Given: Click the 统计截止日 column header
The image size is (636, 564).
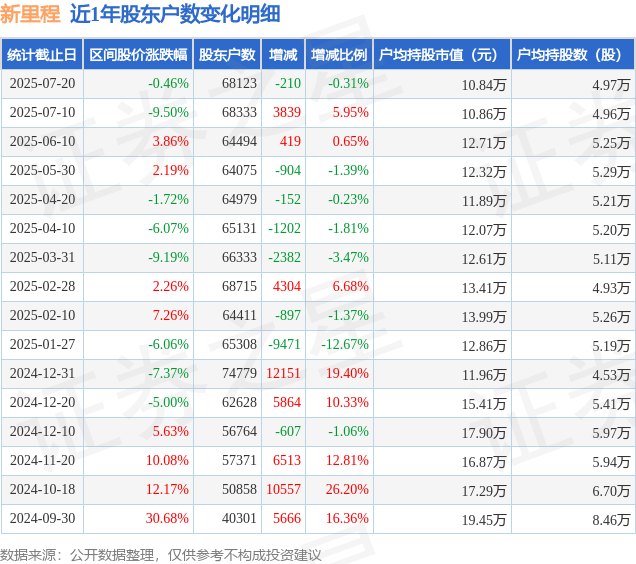Looking at the screenshot, I should [x=42, y=54].
